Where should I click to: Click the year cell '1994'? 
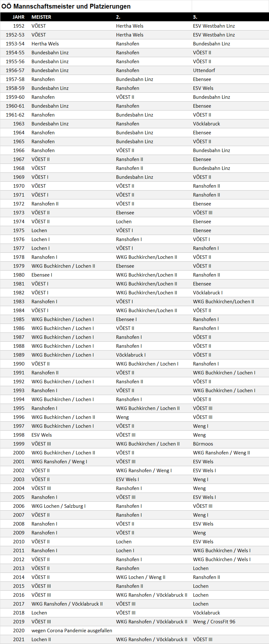coord(19,399)
